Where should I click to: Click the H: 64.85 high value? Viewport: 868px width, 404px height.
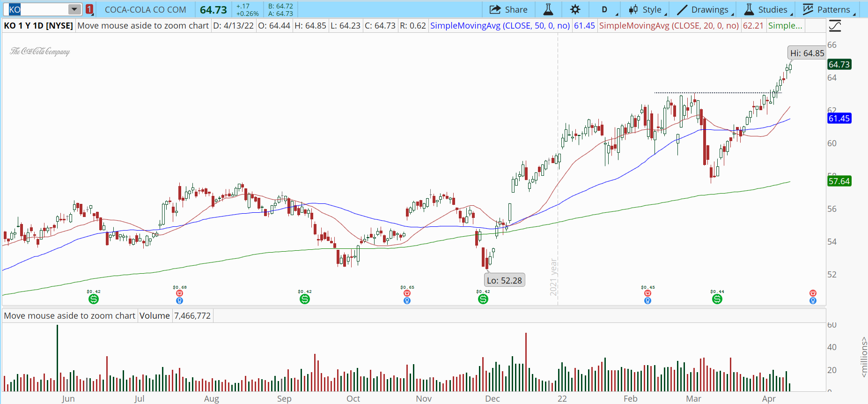pos(310,26)
